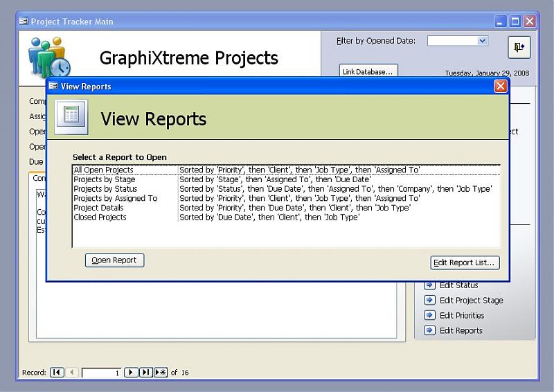Click the arrow icon beside Edit Reports
Screen dimensions: 554x392
click(x=429, y=330)
